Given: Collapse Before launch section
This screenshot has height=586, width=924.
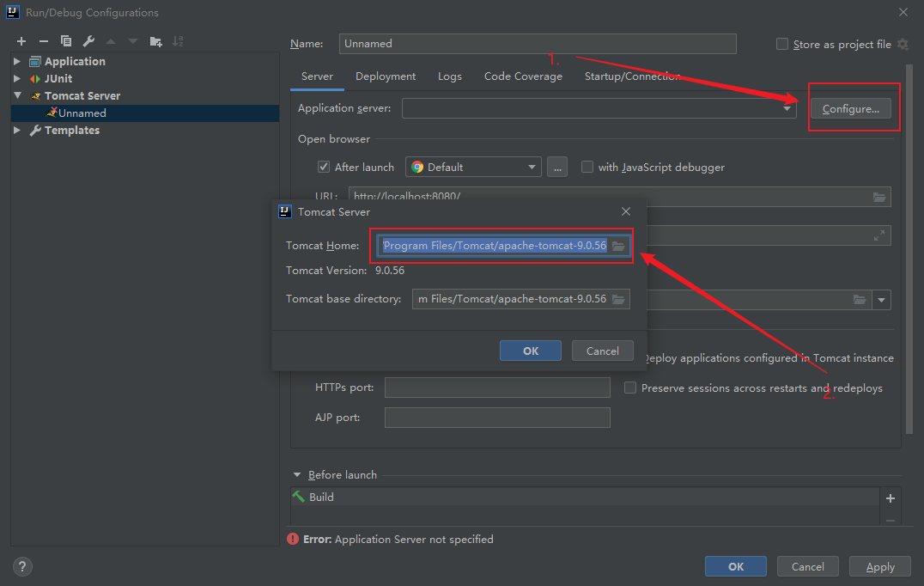Looking at the screenshot, I should (x=297, y=474).
